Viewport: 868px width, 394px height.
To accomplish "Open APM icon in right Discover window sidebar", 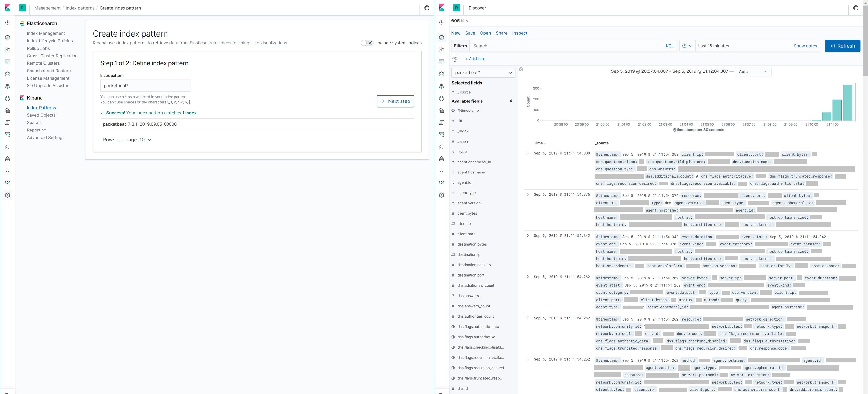I will tap(441, 135).
